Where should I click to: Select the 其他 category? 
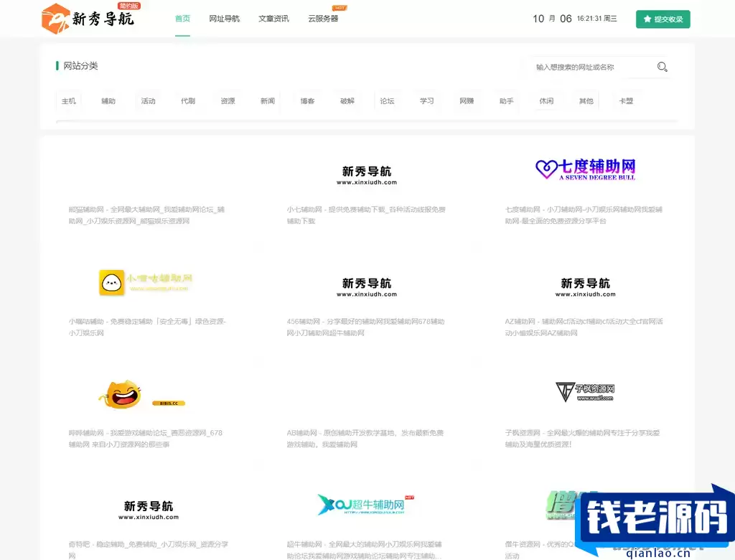pos(586,101)
